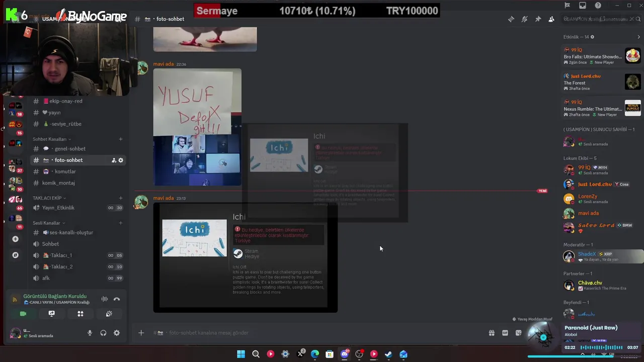Image resolution: width=644 pixels, height=362 pixels.
Task: Start screen share button
Action: [x=51, y=314]
